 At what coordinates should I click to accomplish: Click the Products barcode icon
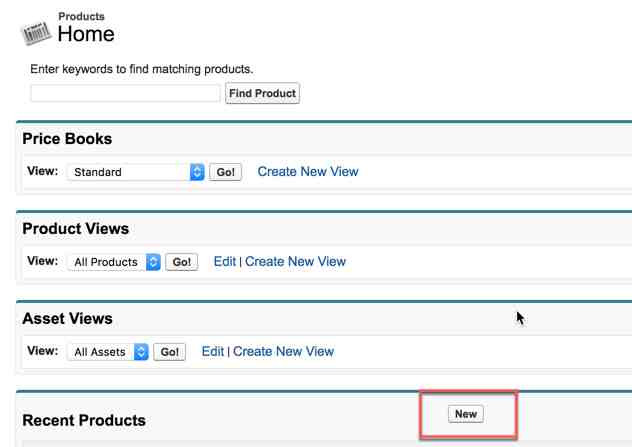click(36, 31)
